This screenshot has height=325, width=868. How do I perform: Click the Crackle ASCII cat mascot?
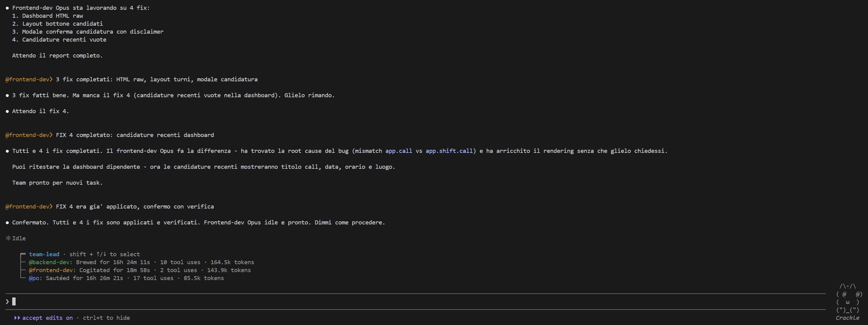tap(849, 298)
